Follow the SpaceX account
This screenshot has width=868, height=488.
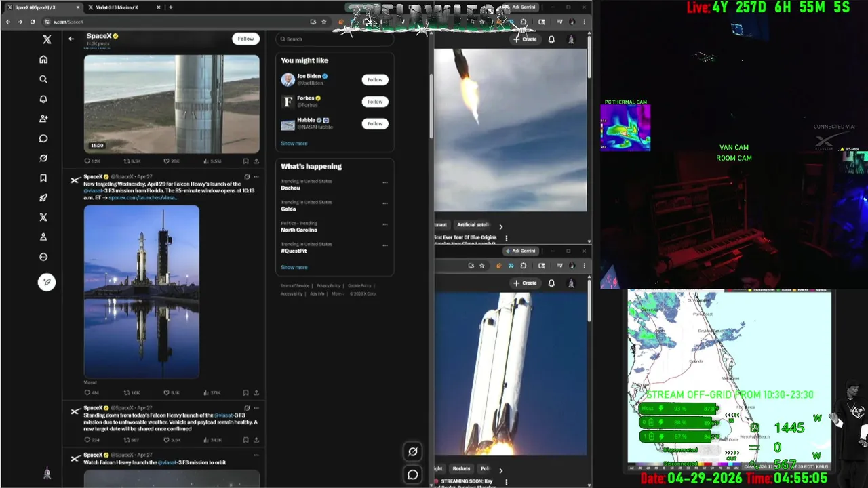pyautogui.click(x=245, y=39)
